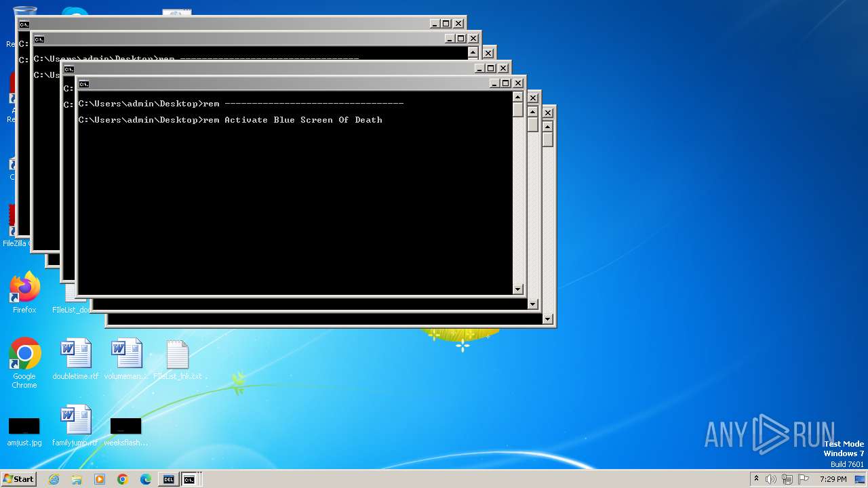Launch Chrome from the taskbar

(x=123, y=479)
